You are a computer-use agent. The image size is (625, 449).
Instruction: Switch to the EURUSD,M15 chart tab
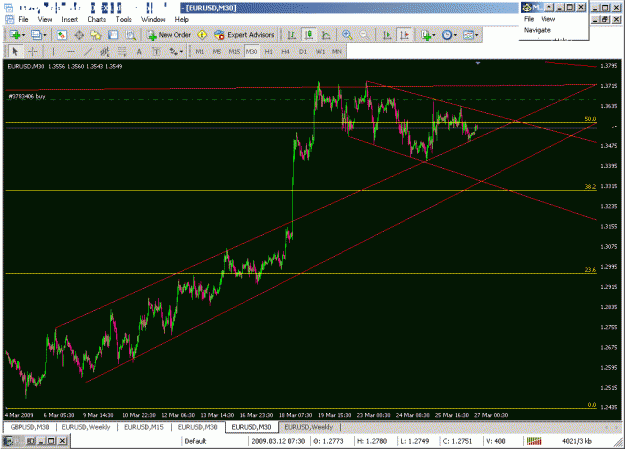click(x=143, y=427)
